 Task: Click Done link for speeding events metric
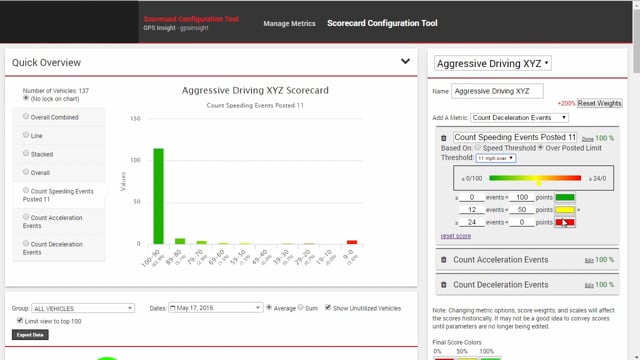coord(587,139)
